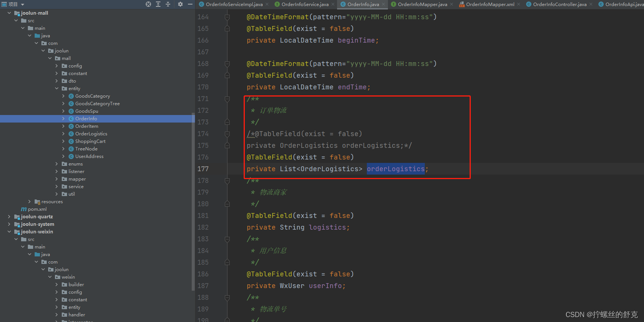The width and height of the screenshot is (644, 322).
Task: Collapse the joolun-mall module node
Action: click(x=9, y=13)
